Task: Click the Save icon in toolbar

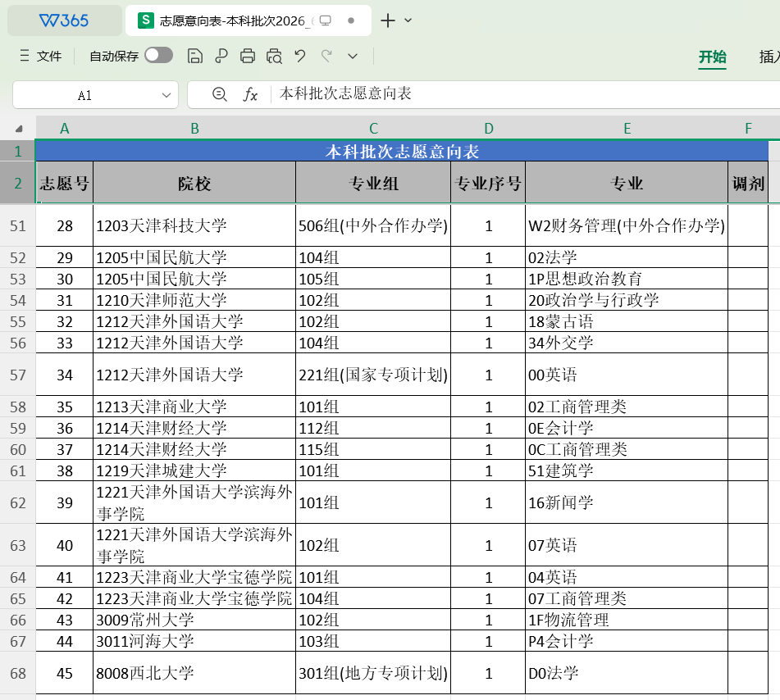Action: pos(194,57)
